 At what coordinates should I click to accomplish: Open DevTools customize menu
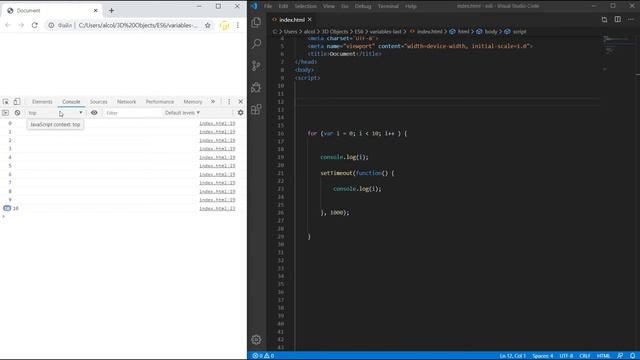[229, 102]
